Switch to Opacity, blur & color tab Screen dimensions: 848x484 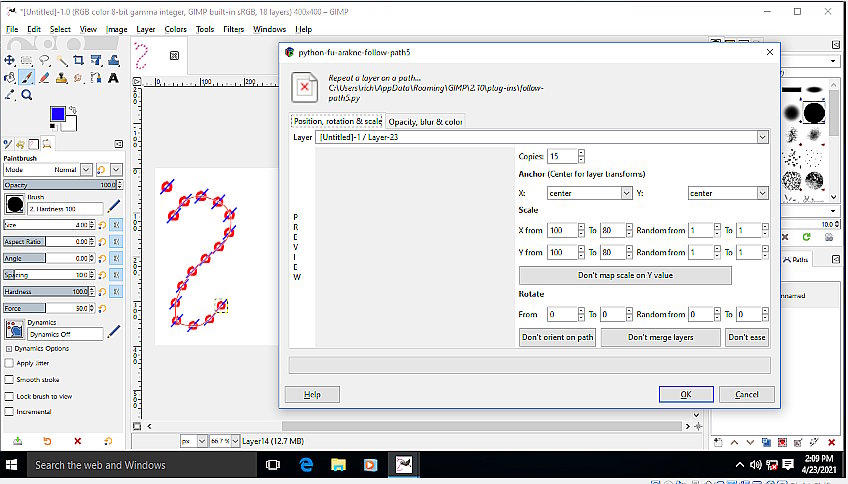coord(425,121)
